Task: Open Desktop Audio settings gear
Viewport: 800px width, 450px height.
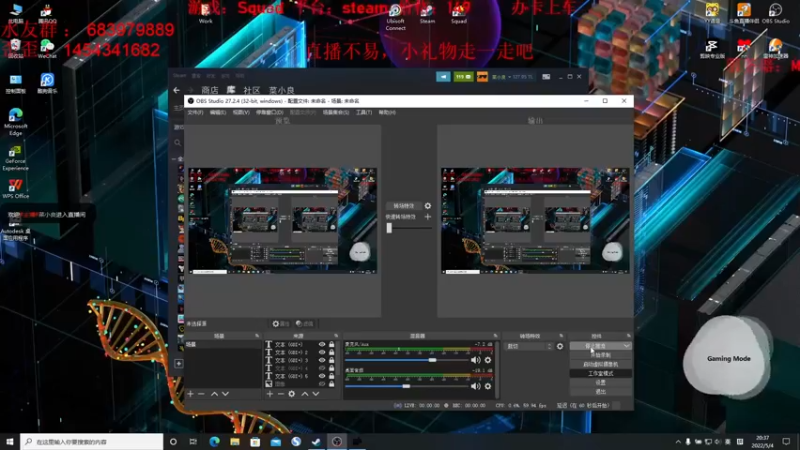Action: coord(488,386)
